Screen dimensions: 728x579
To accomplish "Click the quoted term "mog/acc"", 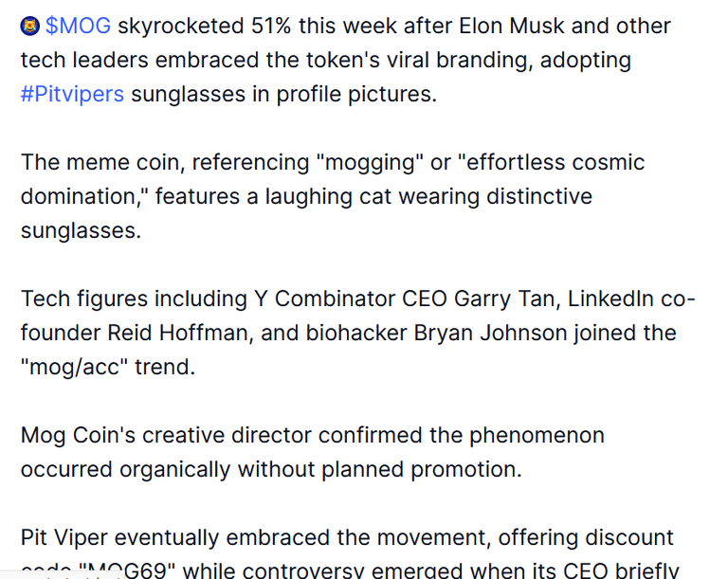I will (74, 368).
